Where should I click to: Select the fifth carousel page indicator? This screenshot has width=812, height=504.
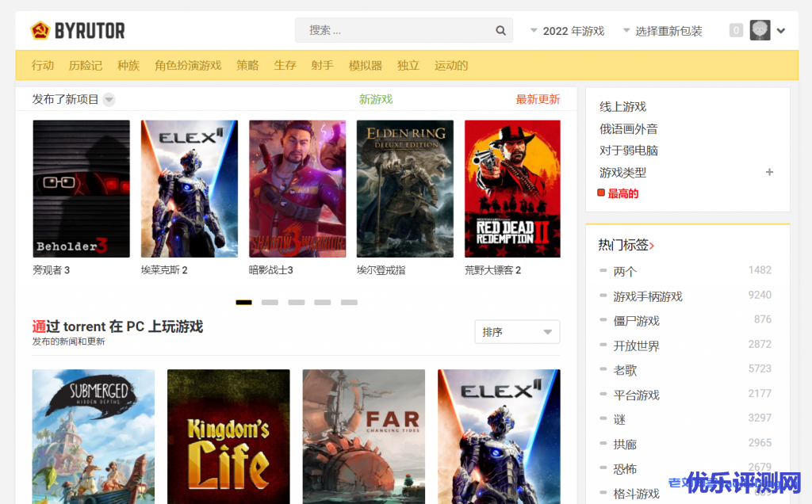(x=349, y=302)
